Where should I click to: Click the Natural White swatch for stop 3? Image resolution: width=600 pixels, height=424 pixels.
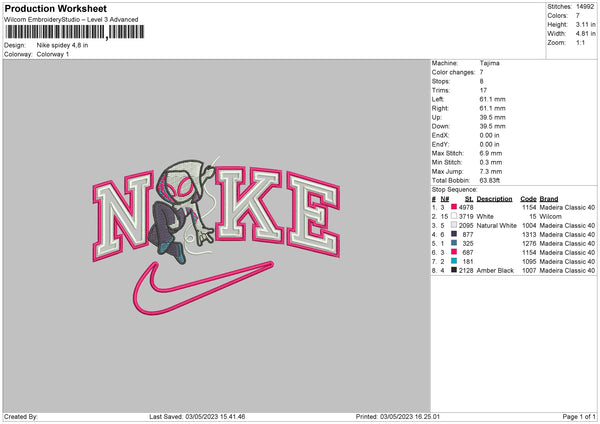[x=454, y=225]
